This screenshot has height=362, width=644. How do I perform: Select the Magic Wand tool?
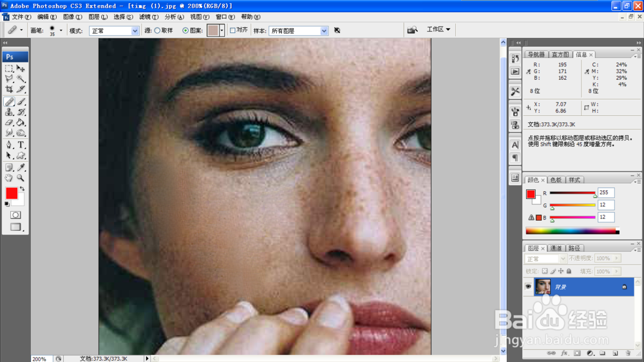pos(21,79)
